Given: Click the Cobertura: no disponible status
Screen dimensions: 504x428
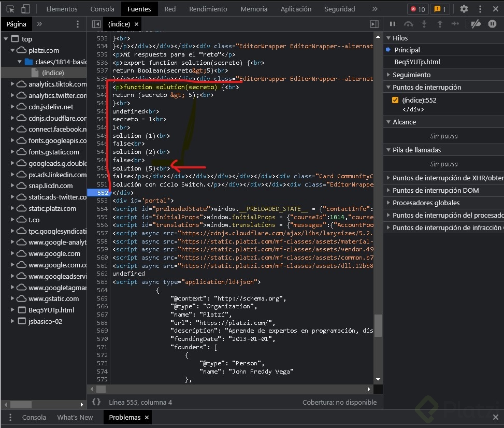Looking at the screenshot, I should pos(339,402).
